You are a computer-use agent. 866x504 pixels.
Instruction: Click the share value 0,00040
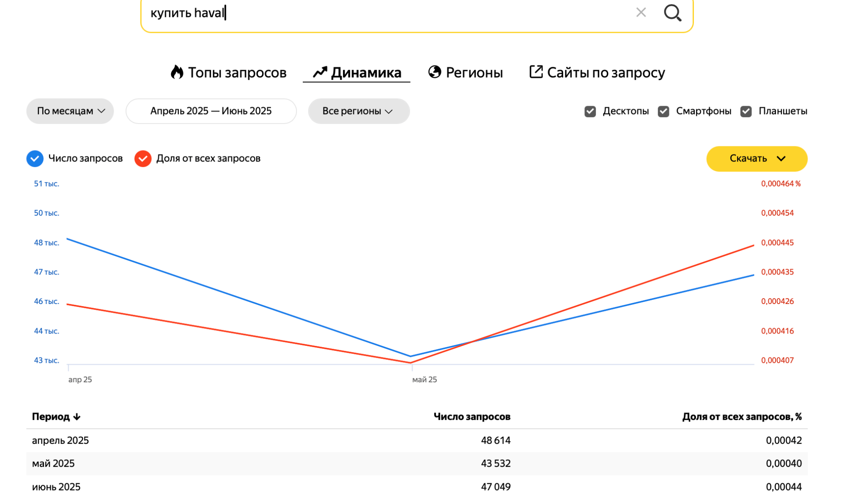[x=784, y=463]
